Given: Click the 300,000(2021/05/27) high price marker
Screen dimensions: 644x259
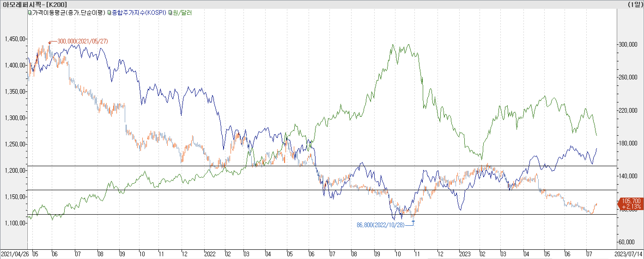Looking at the screenshot, I should point(82,41).
